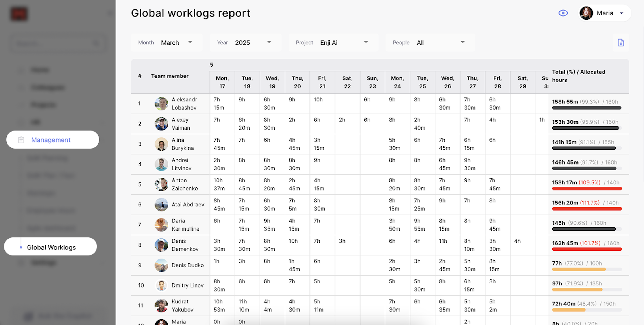Click Atai Abdraev's avatar

click(x=161, y=205)
